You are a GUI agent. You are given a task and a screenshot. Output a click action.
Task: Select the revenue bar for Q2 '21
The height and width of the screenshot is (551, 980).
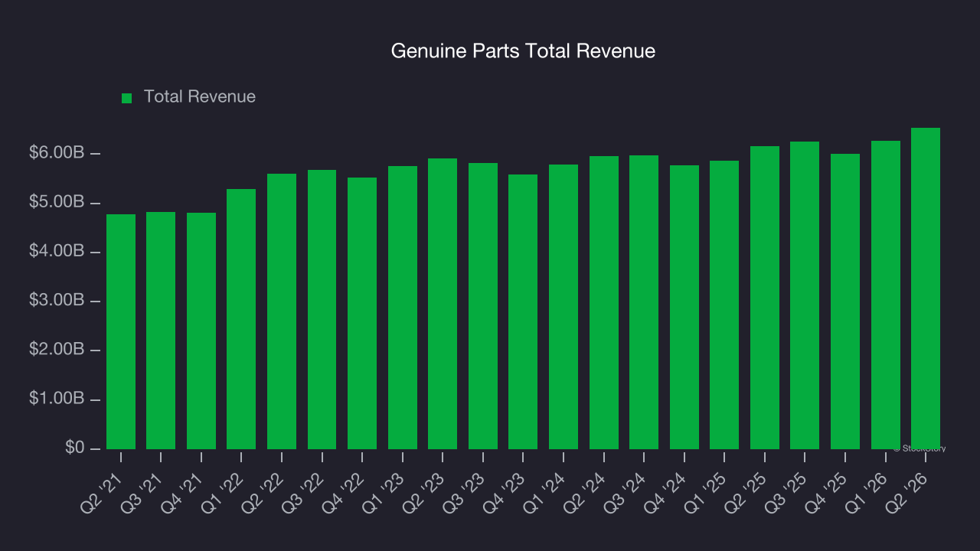tap(121, 331)
